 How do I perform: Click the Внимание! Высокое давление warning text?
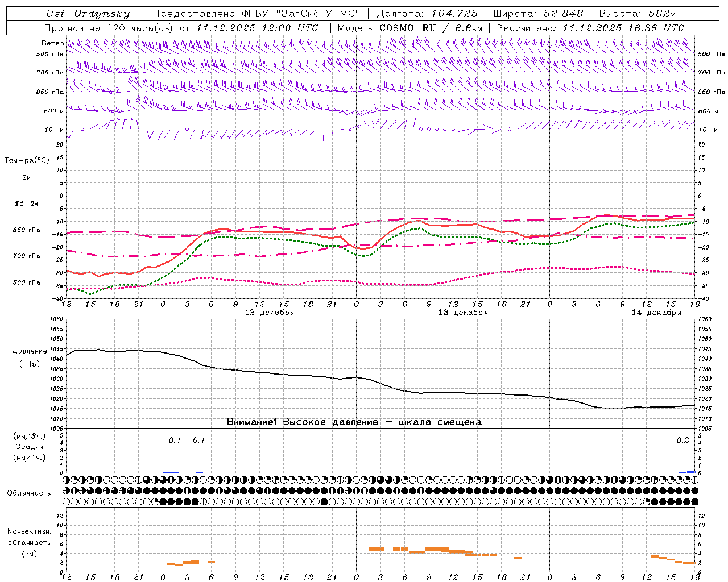[354, 422]
